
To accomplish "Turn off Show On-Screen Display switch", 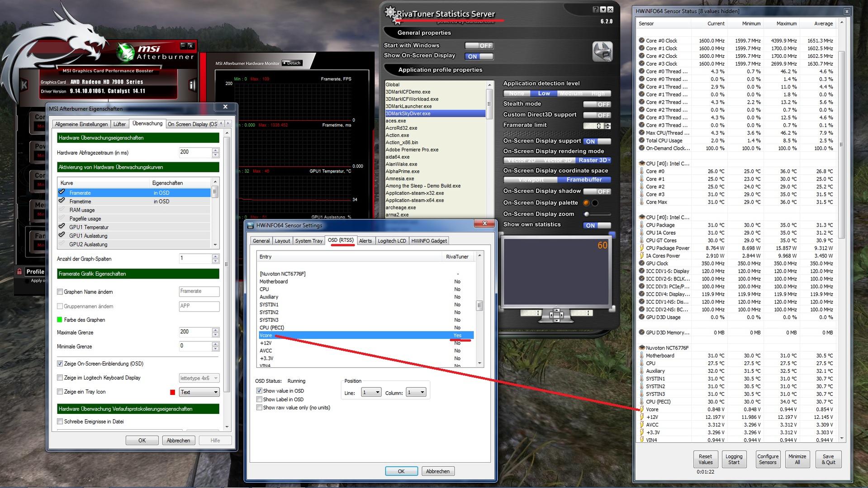I will click(479, 57).
